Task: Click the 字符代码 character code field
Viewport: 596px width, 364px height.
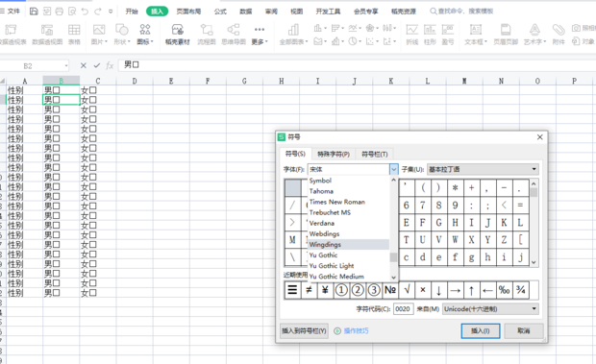Action: [x=404, y=309]
